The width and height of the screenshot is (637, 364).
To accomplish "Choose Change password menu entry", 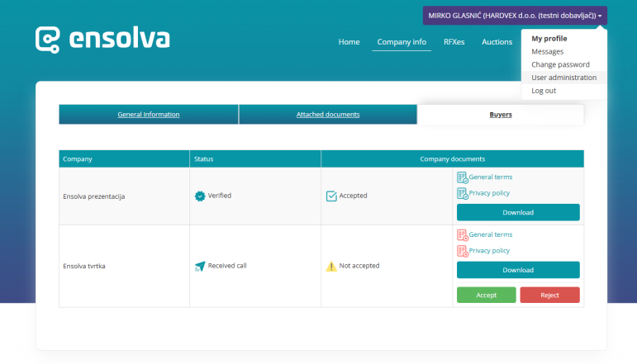I will pyautogui.click(x=560, y=64).
